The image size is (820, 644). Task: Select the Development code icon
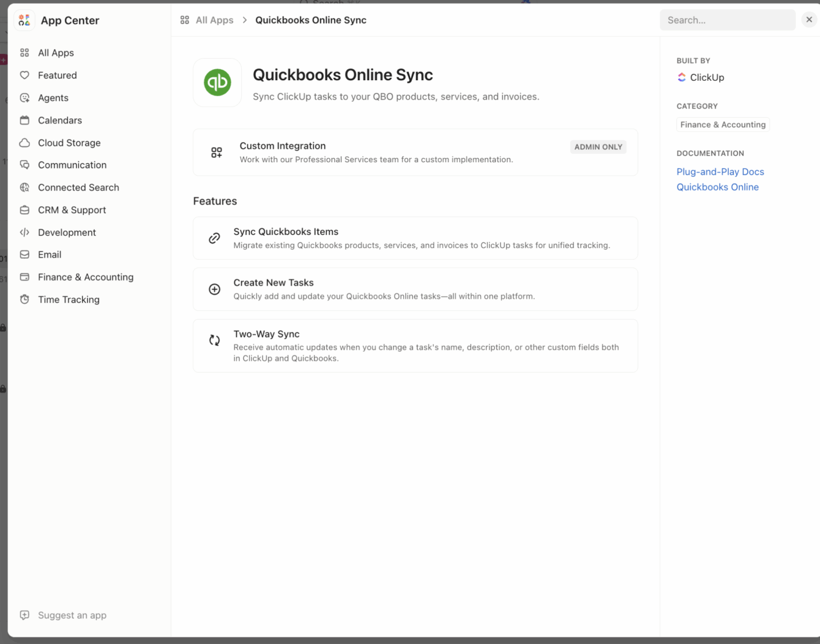point(25,232)
